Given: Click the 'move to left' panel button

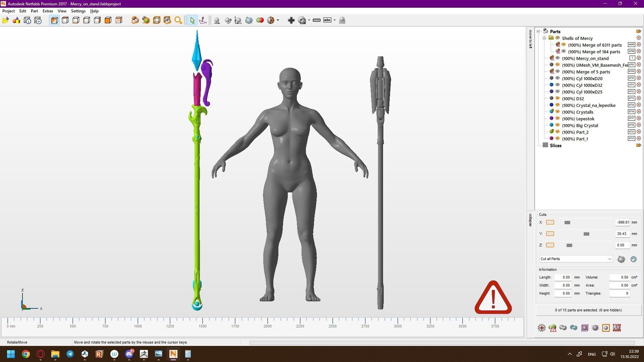Looking at the screenshot, I should [530, 39].
